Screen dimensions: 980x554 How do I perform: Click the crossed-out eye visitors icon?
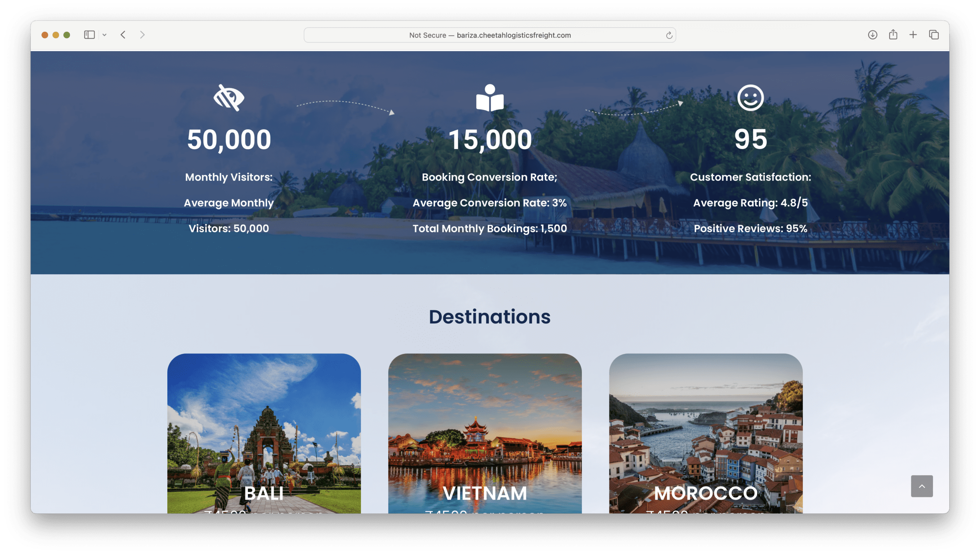click(229, 98)
